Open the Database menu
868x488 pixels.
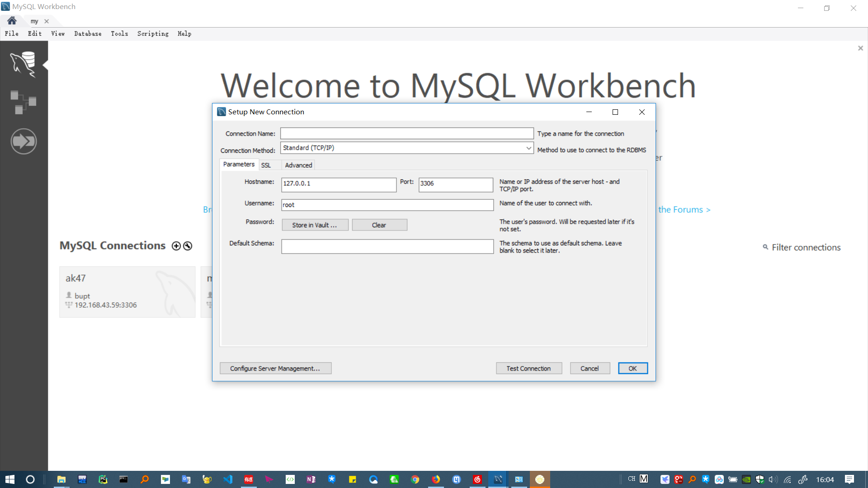point(88,33)
